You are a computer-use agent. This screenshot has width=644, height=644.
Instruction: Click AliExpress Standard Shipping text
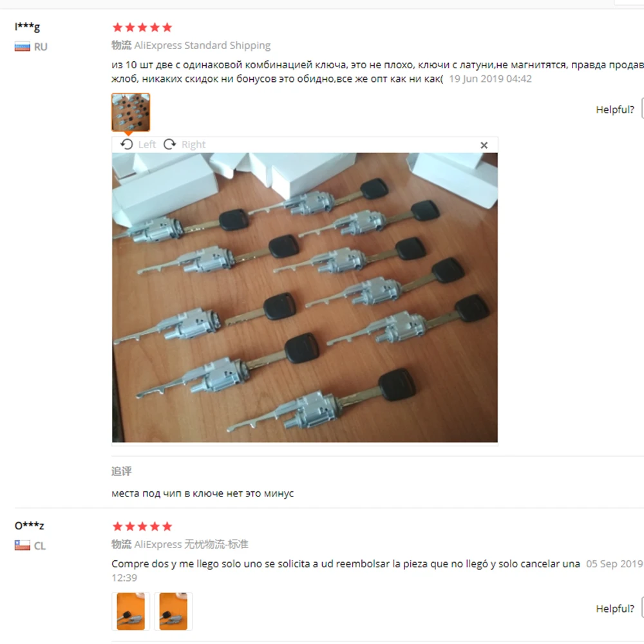(x=202, y=45)
